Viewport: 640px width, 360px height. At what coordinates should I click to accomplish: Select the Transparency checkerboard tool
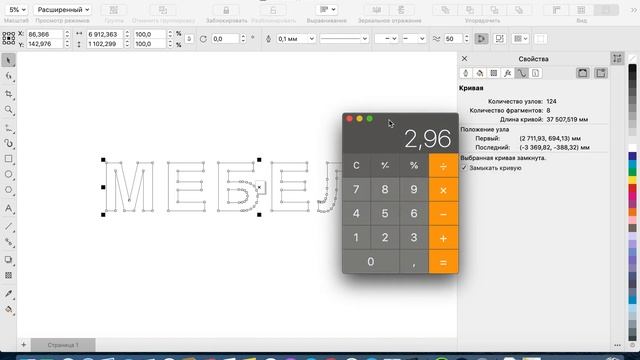coord(9,276)
